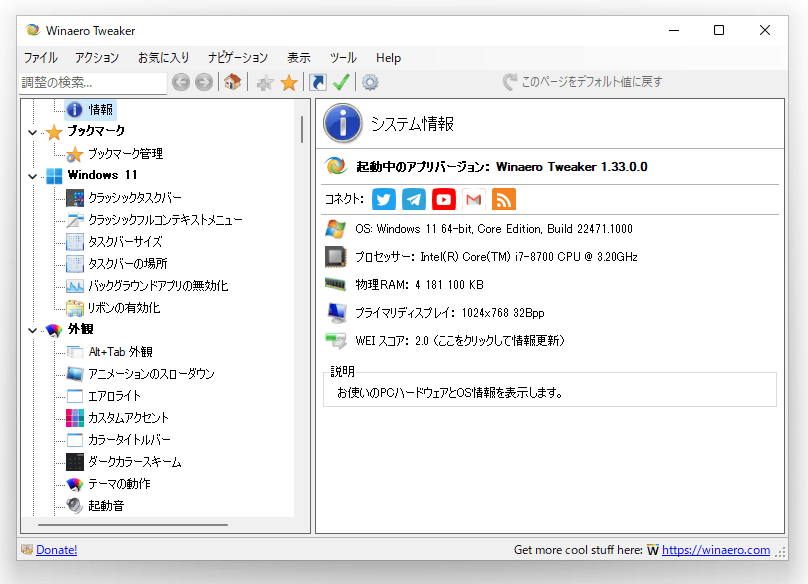The height and width of the screenshot is (584, 808).
Task: Open settings via the gear icon
Action: (x=370, y=82)
